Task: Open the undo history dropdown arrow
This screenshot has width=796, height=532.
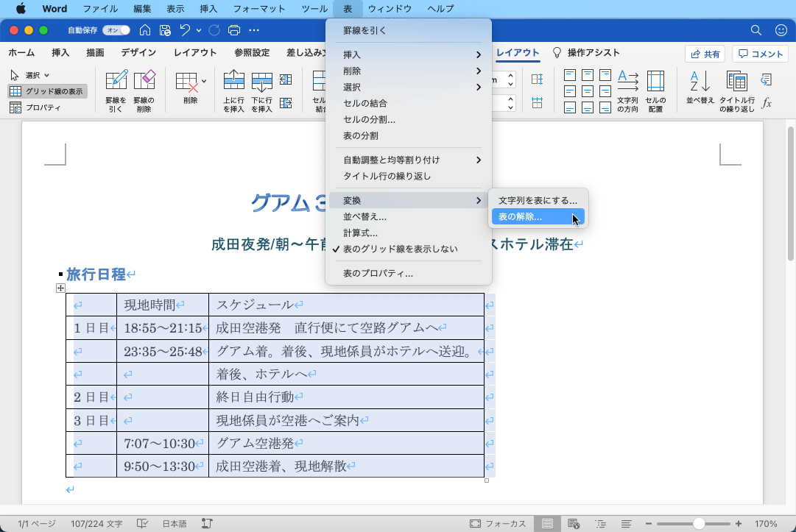Action: pyautogui.click(x=199, y=30)
